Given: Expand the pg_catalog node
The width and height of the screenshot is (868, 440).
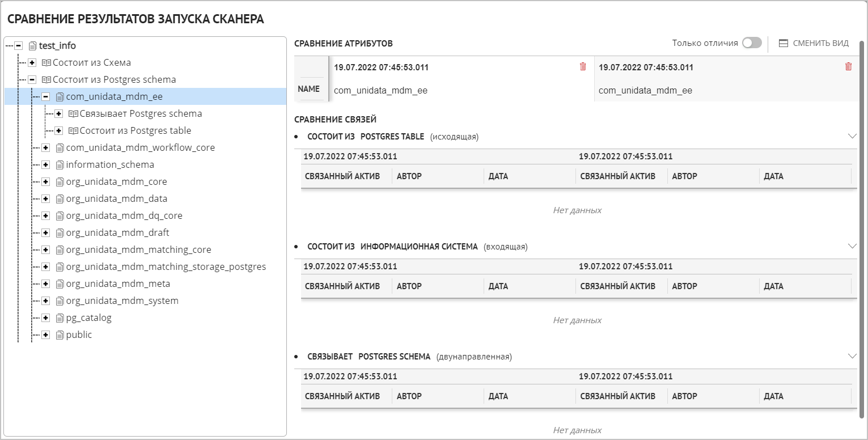Looking at the screenshot, I should (46, 318).
